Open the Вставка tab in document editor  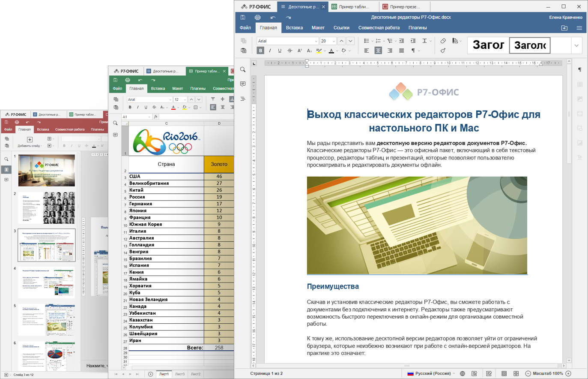[x=294, y=28]
